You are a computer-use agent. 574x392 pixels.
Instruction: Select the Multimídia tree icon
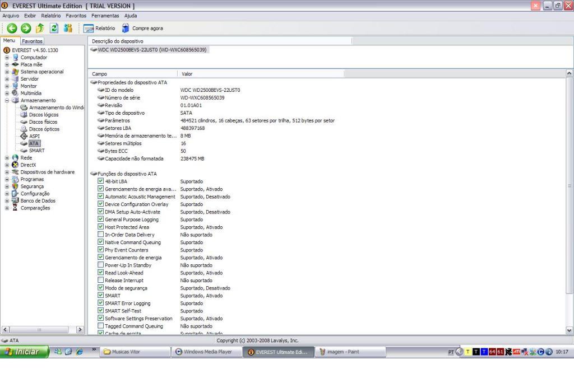(15, 94)
